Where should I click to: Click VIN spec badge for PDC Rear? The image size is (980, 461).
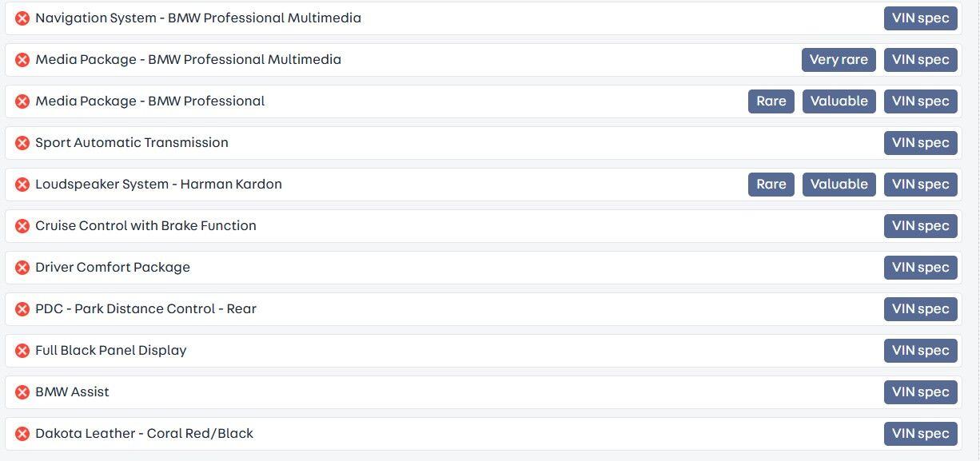[920, 309]
